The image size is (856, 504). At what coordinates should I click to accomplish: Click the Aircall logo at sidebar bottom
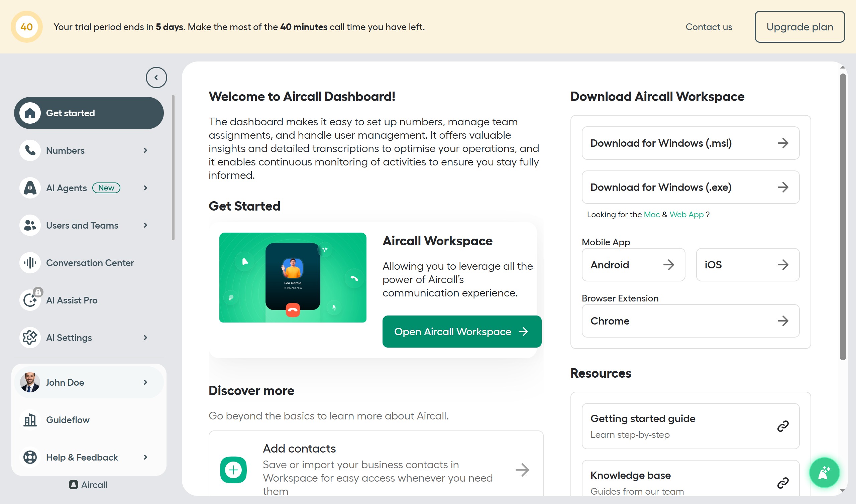point(88,485)
